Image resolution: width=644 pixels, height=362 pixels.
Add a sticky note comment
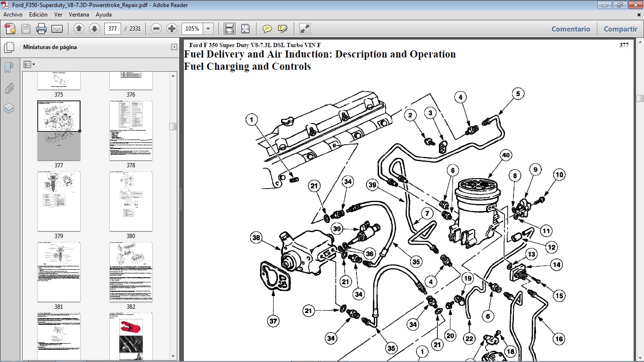(267, 29)
